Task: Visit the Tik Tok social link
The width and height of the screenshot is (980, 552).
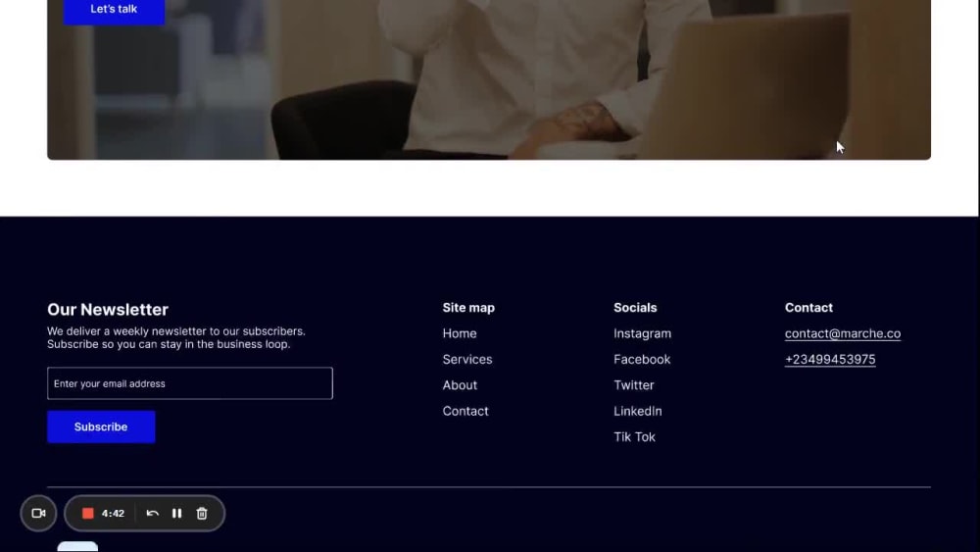Action: (x=634, y=437)
